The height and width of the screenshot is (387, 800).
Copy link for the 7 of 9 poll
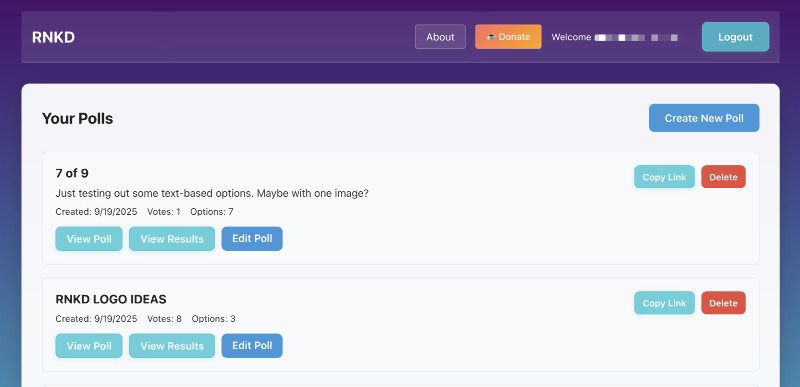tap(664, 177)
